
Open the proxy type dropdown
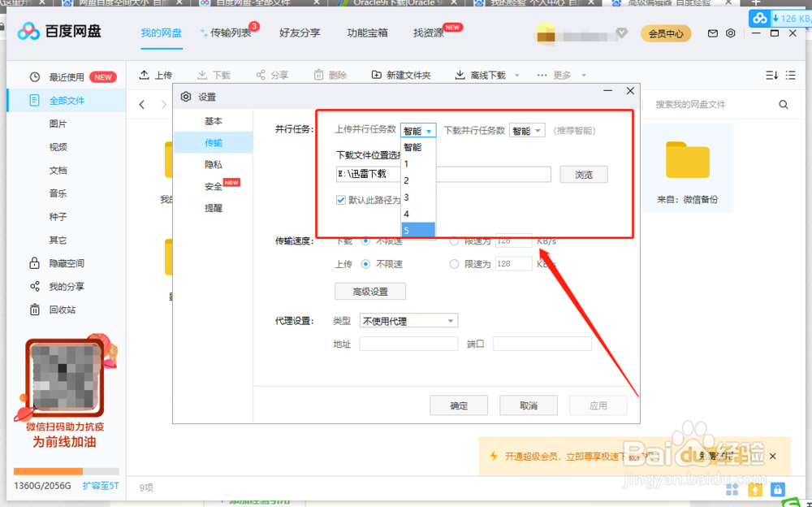408,321
